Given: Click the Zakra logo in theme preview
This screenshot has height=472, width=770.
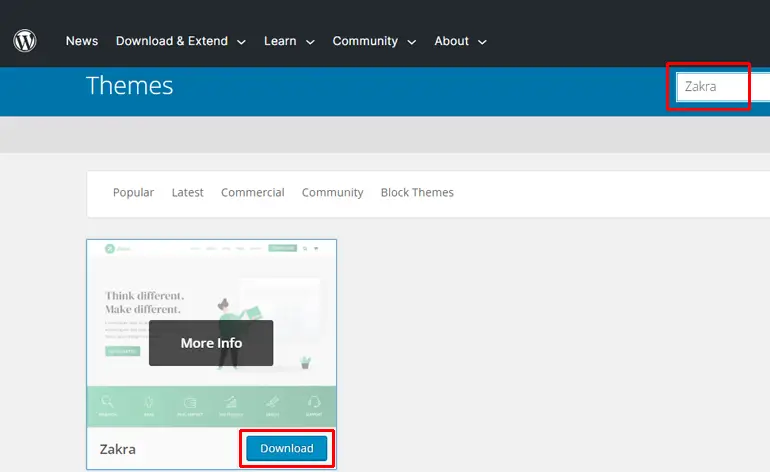Looking at the screenshot, I should point(117,249).
